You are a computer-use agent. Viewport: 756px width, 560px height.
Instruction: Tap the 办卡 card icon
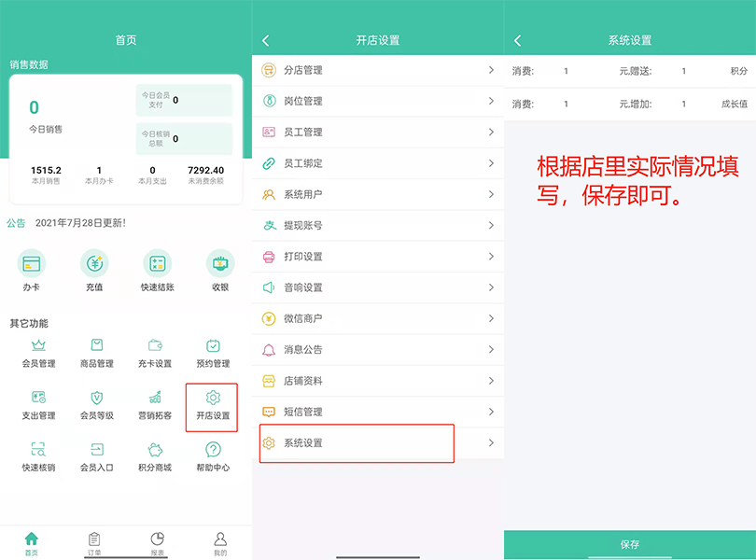click(x=32, y=263)
